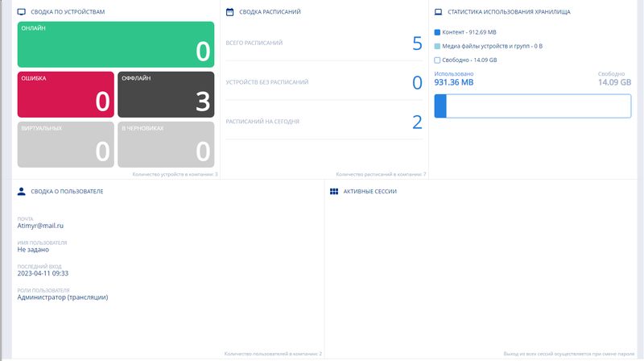This screenshot has height=361, width=644.
Task: Click the storage icon beside Статистика использования хранилища
Action: [x=438, y=13]
